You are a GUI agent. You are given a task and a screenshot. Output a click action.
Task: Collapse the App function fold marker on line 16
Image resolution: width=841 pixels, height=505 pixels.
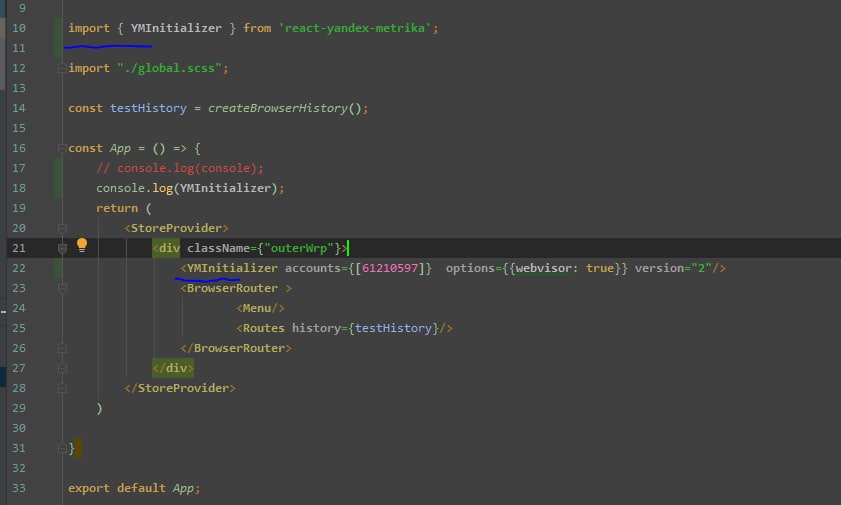tap(62, 148)
